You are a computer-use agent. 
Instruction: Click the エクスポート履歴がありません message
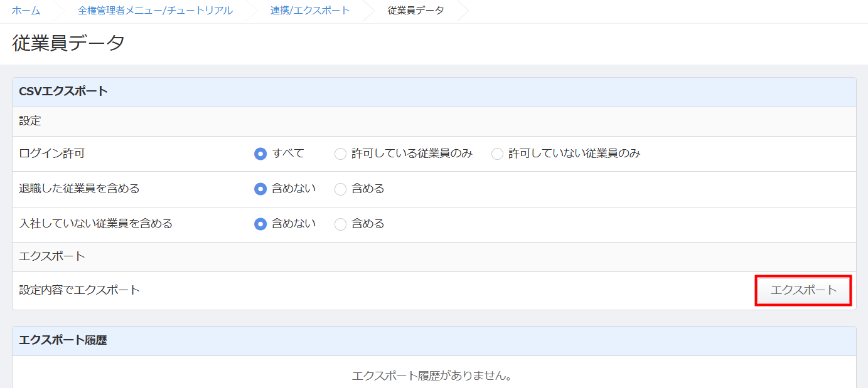tap(432, 376)
